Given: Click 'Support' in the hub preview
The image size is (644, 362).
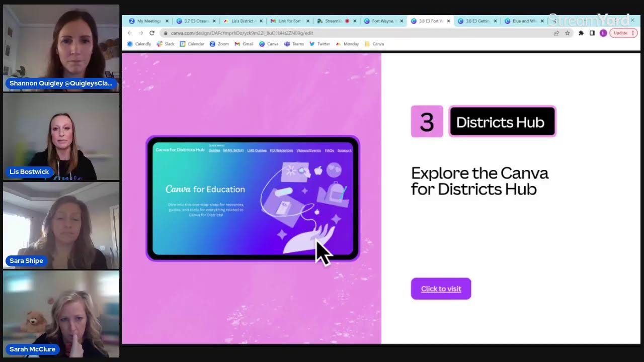Looking at the screenshot, I should 344,150.
